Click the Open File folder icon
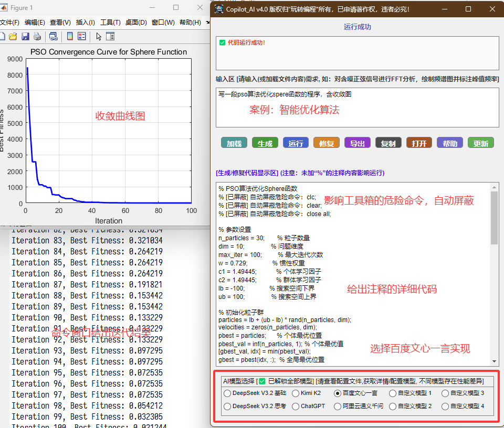 pos(13,36)
